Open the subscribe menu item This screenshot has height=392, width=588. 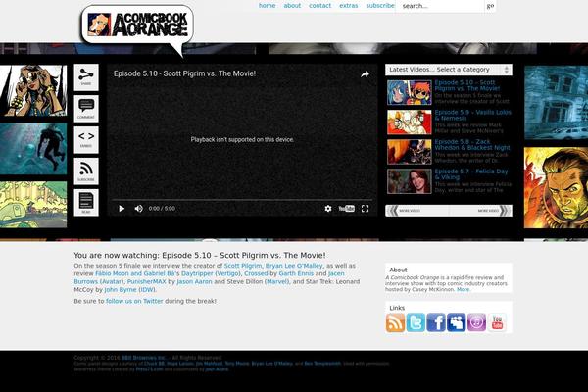click(x=380, y=6)
